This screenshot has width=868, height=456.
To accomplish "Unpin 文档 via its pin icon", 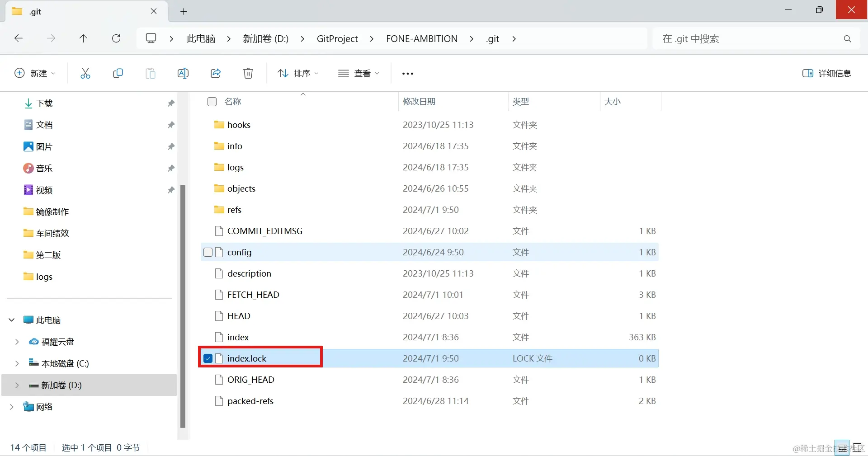I will (171, 125).
